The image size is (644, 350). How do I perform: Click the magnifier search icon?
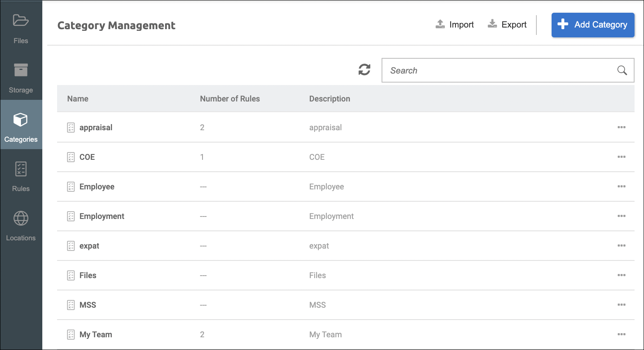click(x=622, y=70)
